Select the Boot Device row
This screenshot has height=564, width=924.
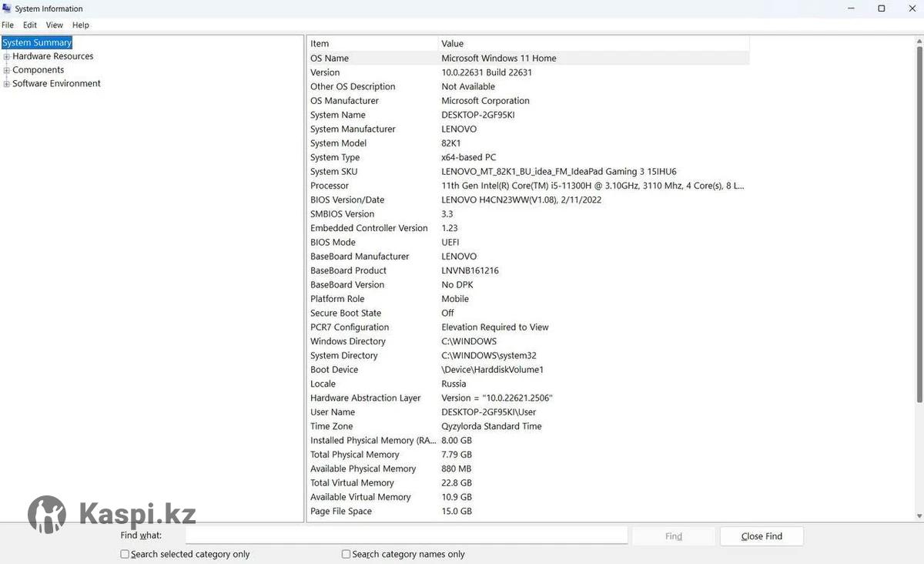[x=528, y=370]
